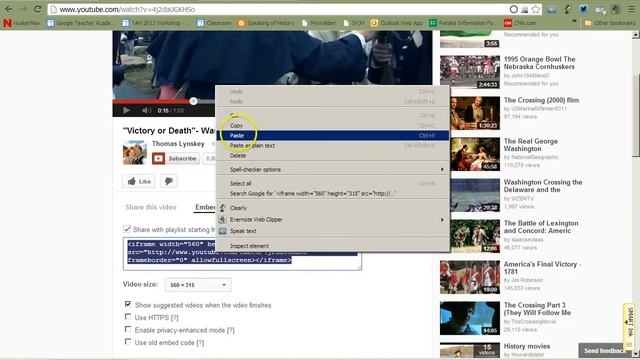The height and width of the screenshot is (360, 640).
Task: Switch to the Share this video tab
Action: pos(151,207)
